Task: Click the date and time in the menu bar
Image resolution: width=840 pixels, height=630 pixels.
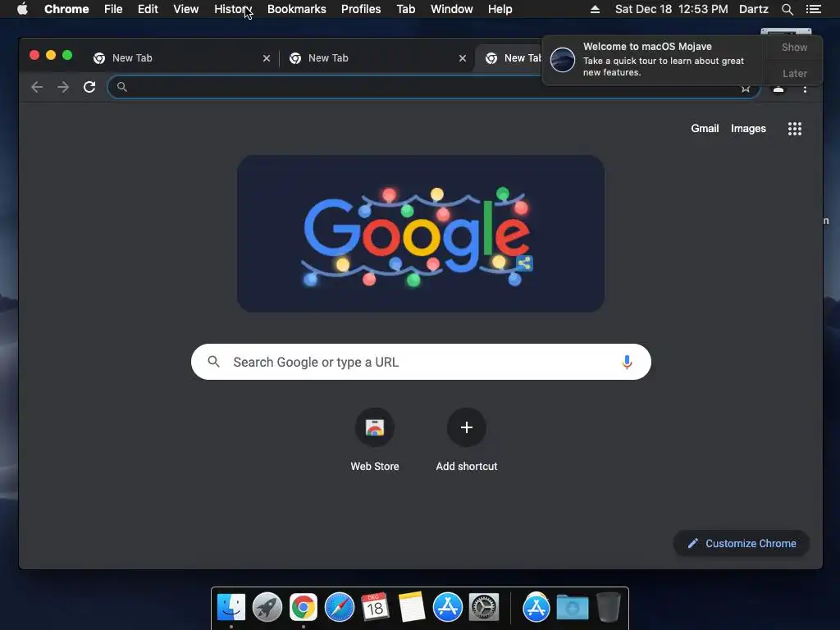Action: (671, 9)
